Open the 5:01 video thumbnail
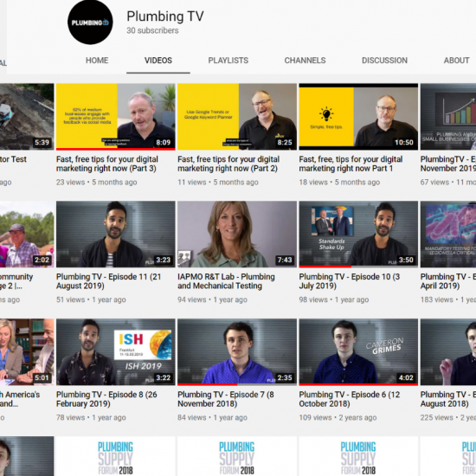This screenshot has height=476, width=476. pos(27,352)
